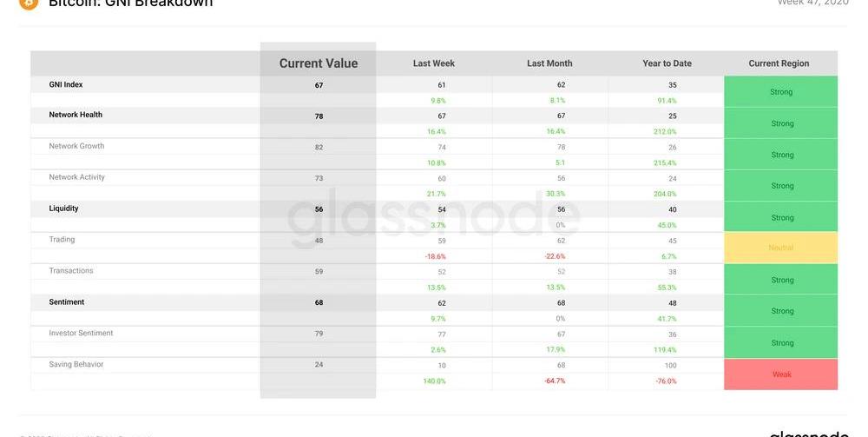Click the Network Health row label
The height and width of the screenshot is (437, 868).
pos(76,115)
